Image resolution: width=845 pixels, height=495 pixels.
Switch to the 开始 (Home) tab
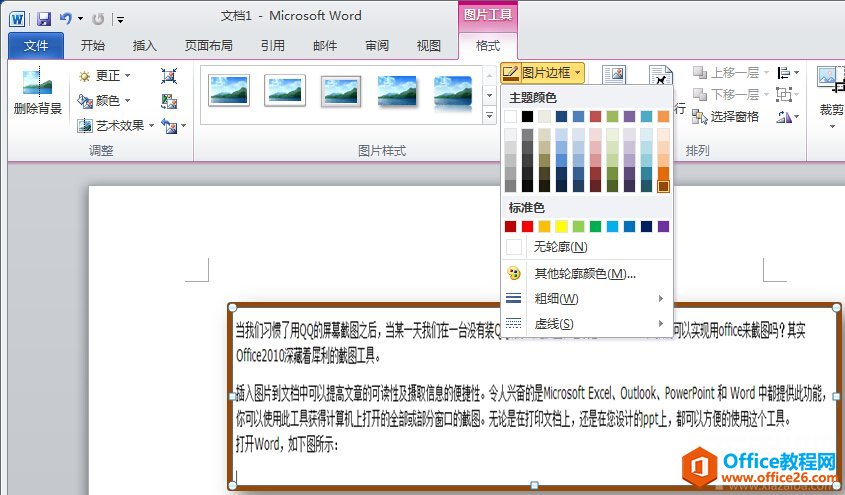click(x=93, y=46)
